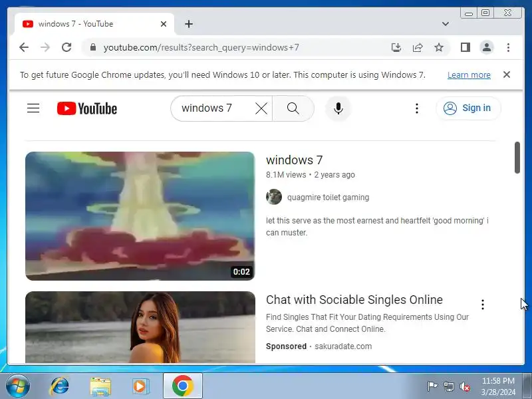Screen dimensions: 532x399
Task: Share this page using the share icon
Action: 418,47
